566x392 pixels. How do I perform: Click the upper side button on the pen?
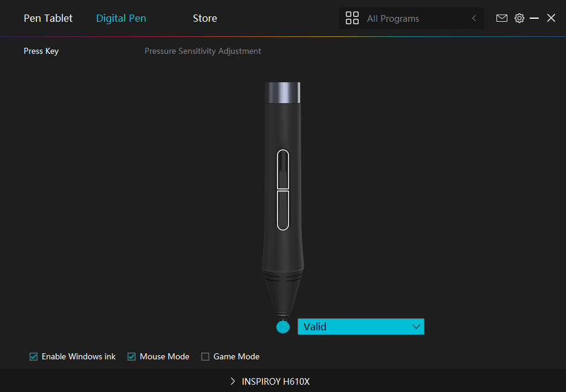click(x=283, y=169)
